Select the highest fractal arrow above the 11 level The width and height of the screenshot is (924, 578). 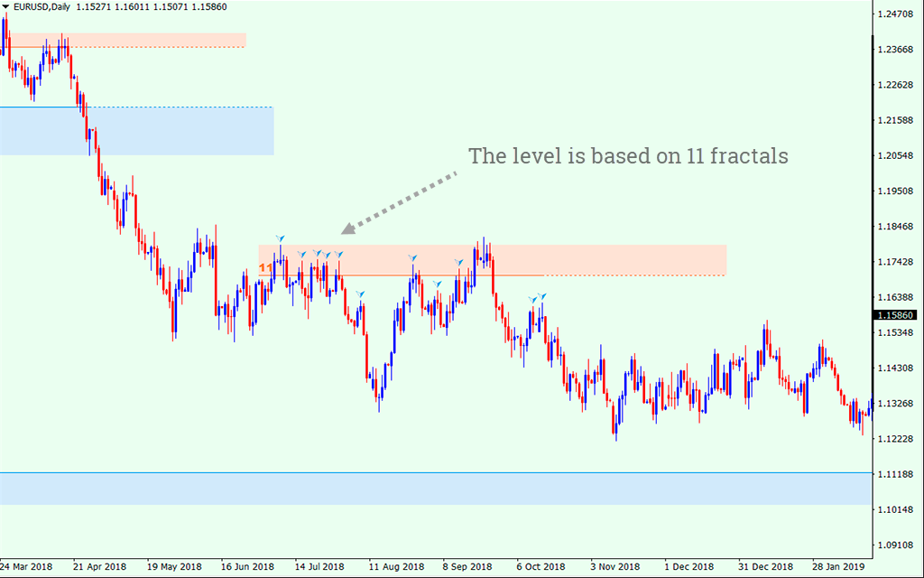(x=281, y=238)
